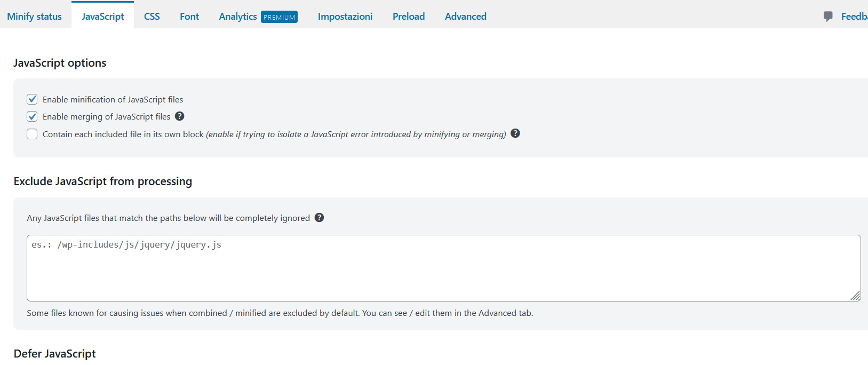Screen dimensions: 868x365
Task: Click the JavaScript options heading
Action: tap(60, 63)
